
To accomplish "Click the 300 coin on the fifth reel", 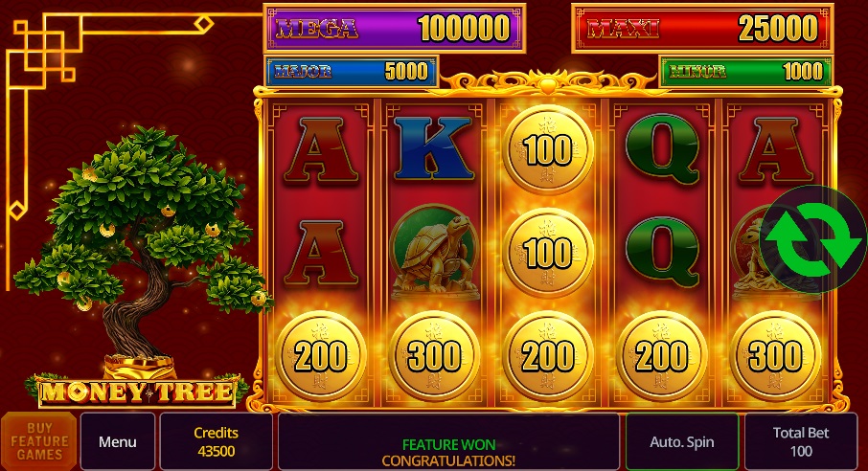I will point(775,356).
